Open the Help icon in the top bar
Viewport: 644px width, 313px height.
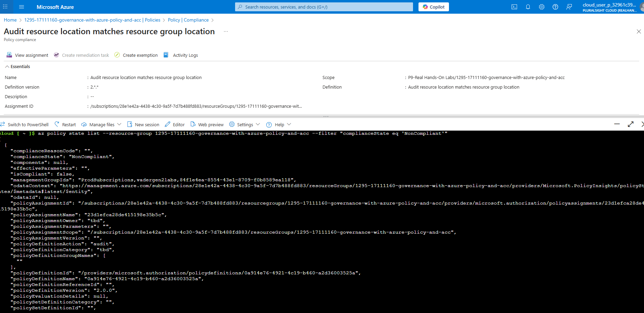555,7
